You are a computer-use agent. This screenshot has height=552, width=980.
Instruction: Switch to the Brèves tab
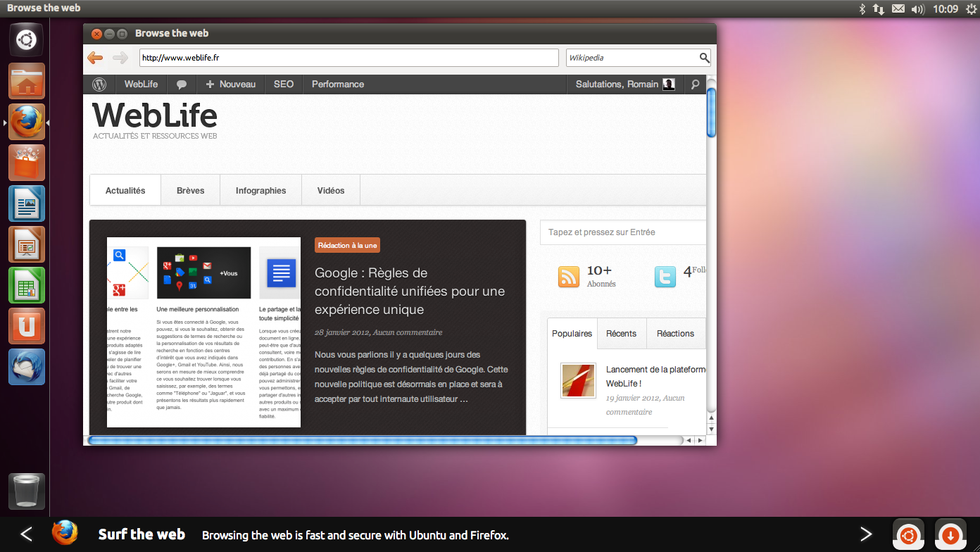click(x=190, y=189)
